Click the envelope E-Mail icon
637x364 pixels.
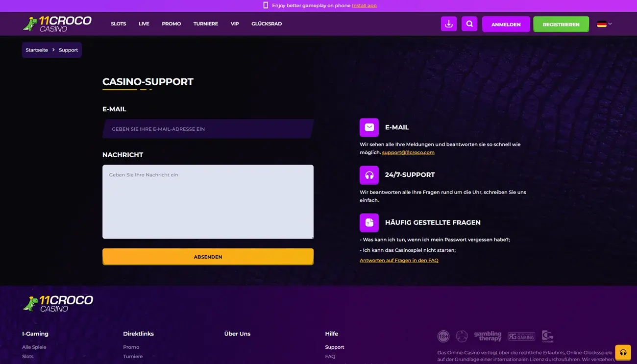369,127
